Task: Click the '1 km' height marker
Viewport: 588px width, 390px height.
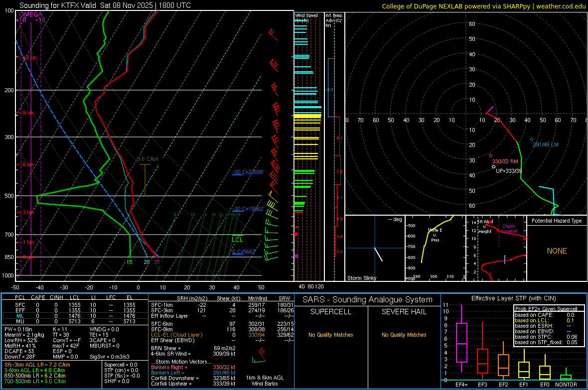Action: [28, 242]
